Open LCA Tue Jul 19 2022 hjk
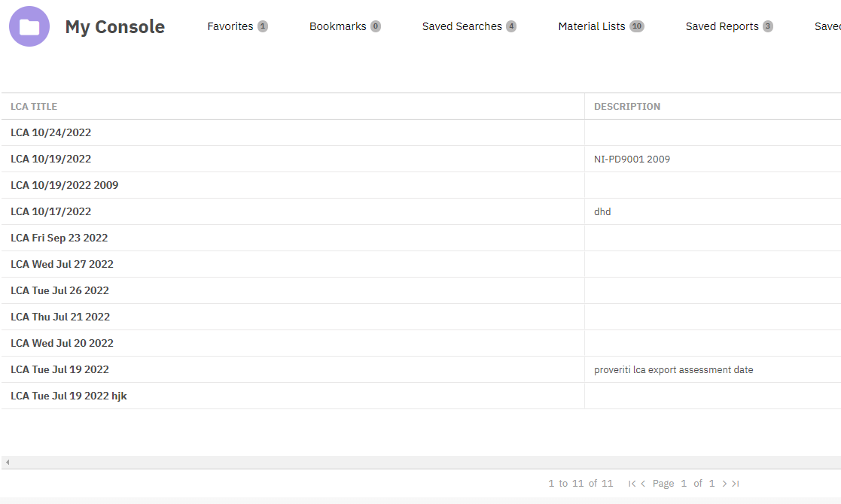Image resolution: width=841 pixels, height=504 pixels. 69,396
